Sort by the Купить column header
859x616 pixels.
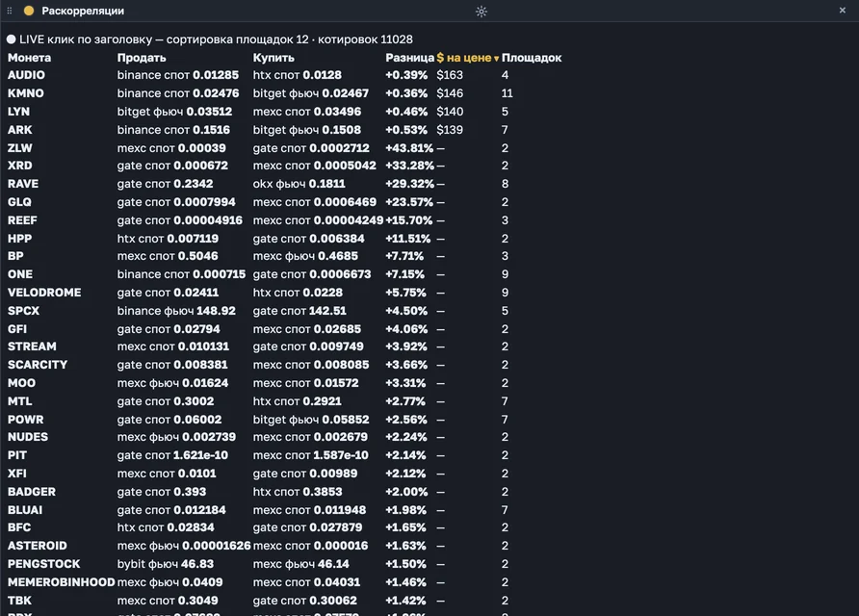pyautogui.click(x=273, y=58)
